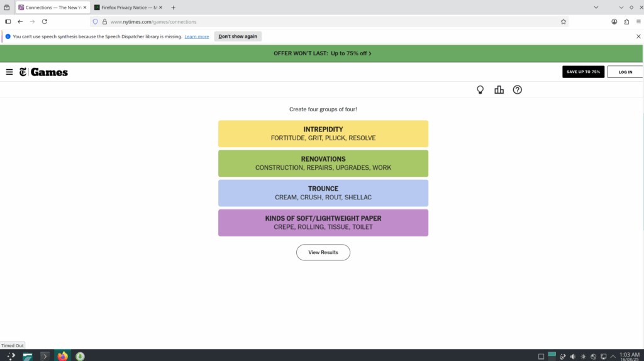Open the hints lightbulb icon

tap(480, 90)
